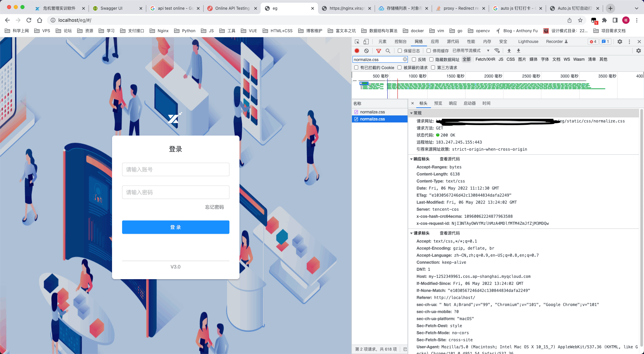Click the 忘记密码 link

point(214,207)
